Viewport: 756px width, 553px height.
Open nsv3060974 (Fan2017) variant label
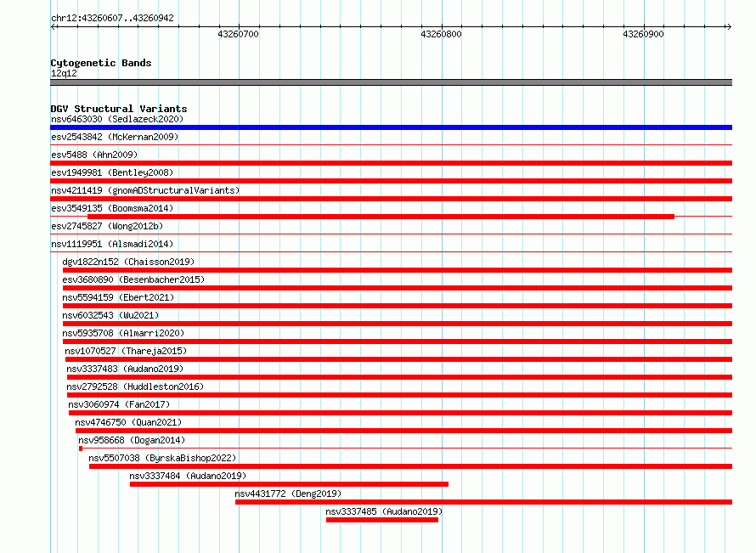pyautogui.click(x=119, y=404)
